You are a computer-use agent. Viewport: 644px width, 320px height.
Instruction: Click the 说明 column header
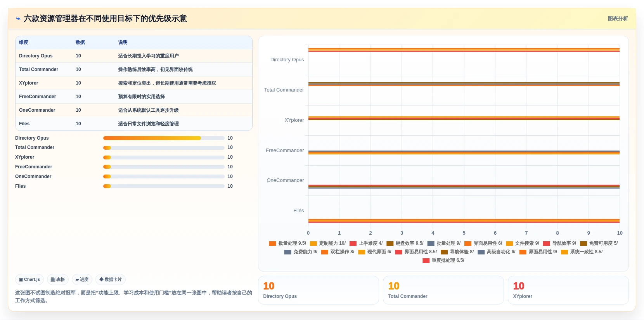click(123, 42)
